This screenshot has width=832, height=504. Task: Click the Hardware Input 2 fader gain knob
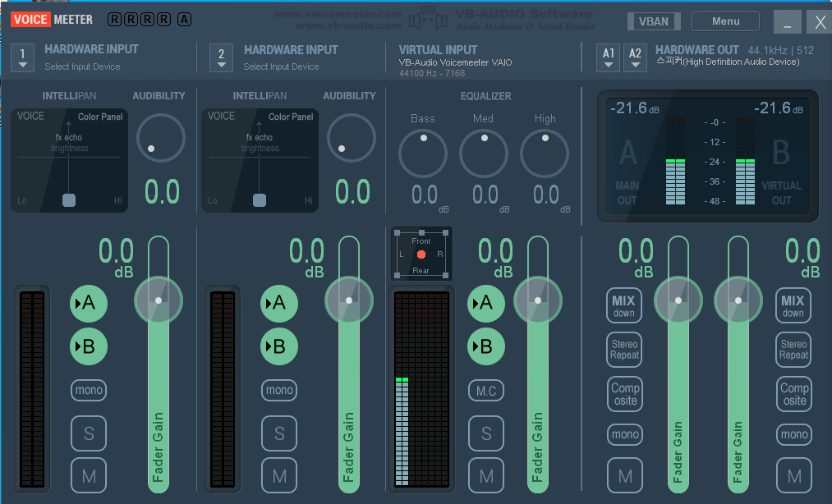pos(348,300)
